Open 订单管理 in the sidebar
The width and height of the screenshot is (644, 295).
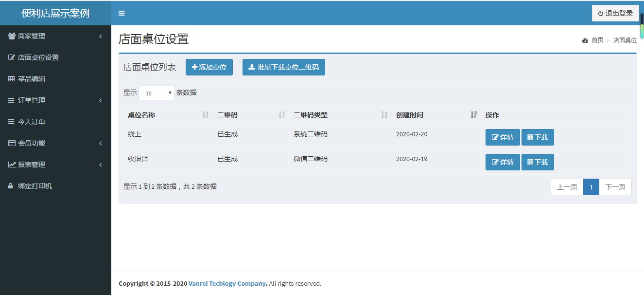point(55,100)
